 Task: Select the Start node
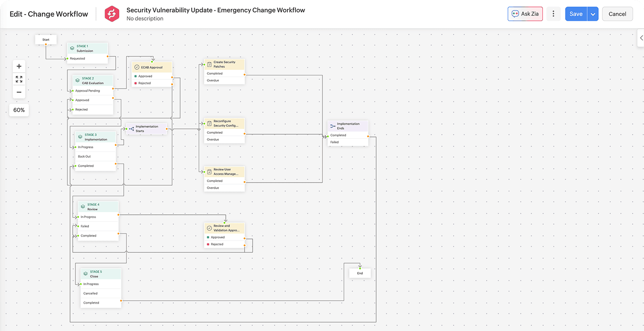click(46, 39)
